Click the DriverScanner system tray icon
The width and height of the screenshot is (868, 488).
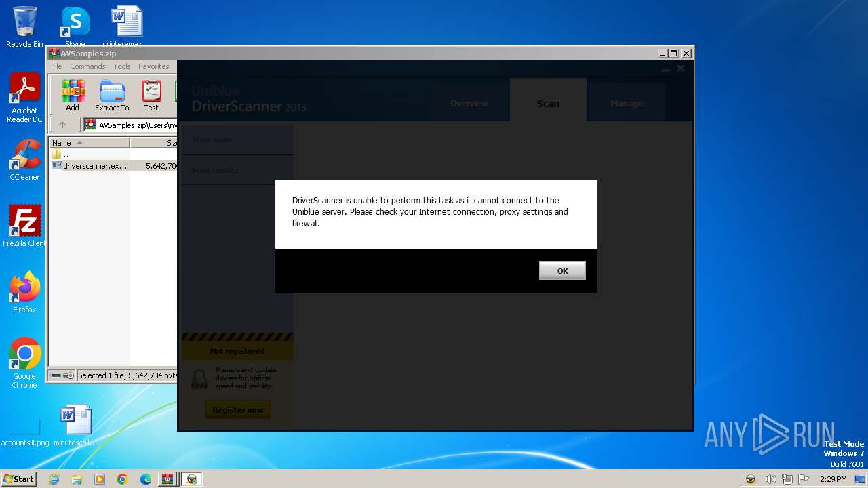[x=751, y=479]
